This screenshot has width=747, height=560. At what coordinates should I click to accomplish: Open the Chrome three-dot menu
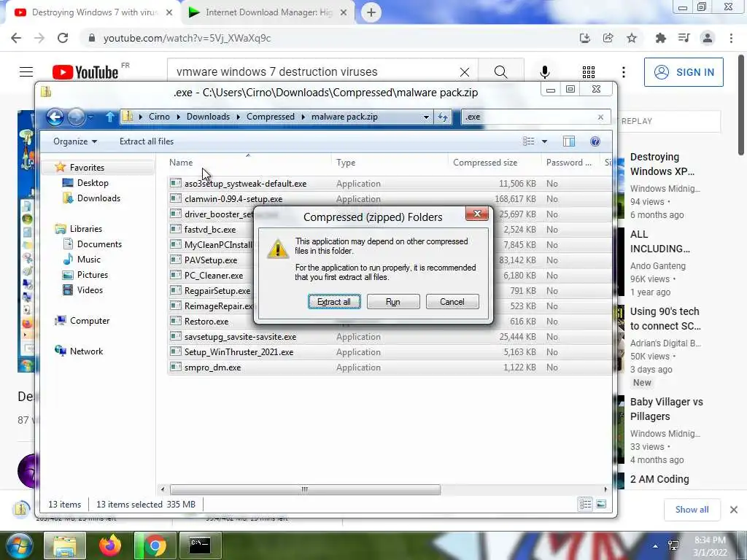tap(731, 38)
